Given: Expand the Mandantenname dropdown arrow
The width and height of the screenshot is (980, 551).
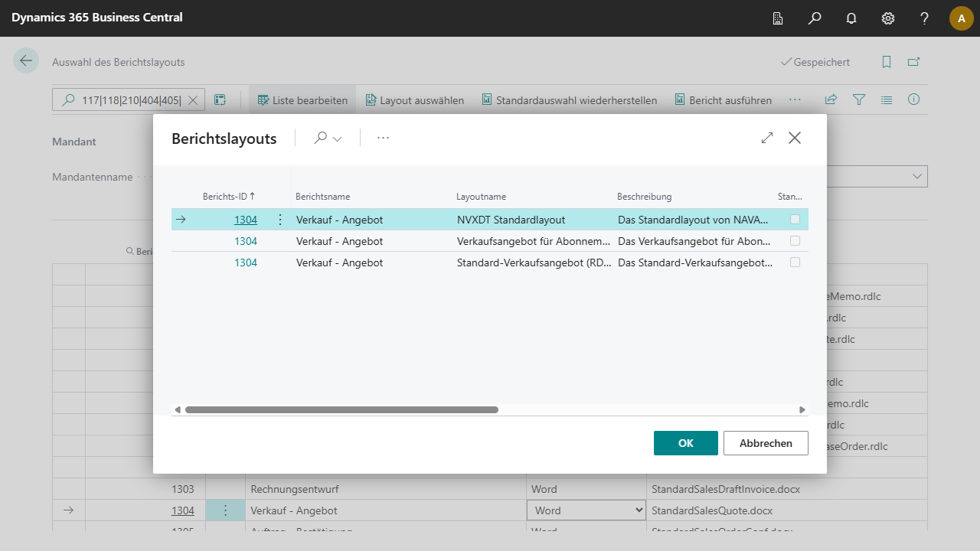Looking at the screenshot, I should [x=917, y=177].
